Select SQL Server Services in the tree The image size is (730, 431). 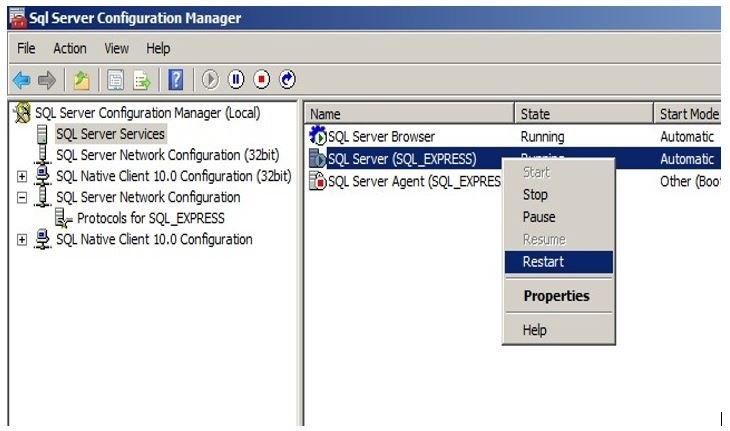[110, 134]
